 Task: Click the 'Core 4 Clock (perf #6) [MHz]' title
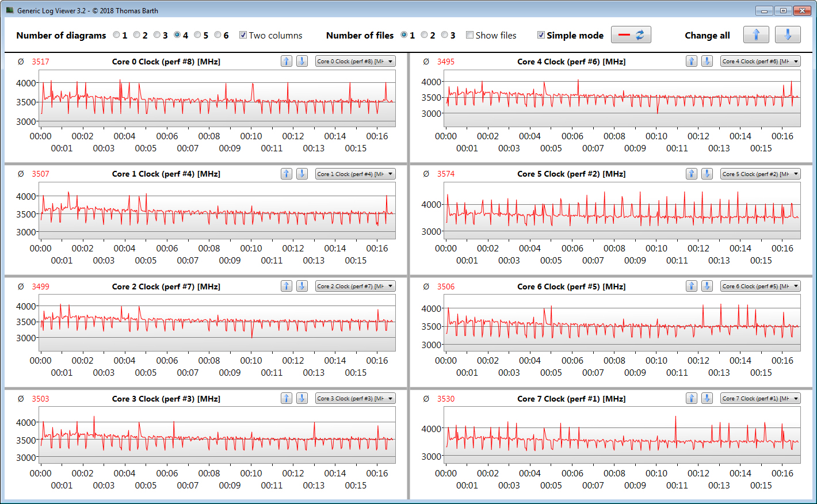pos(571,62)
